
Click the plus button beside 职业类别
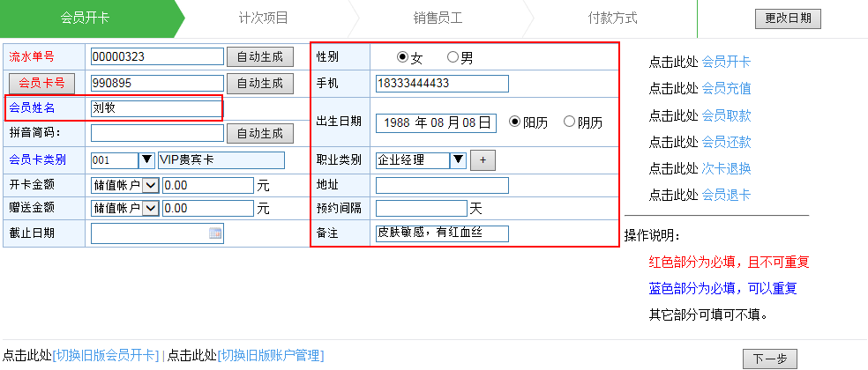tap(483, 160)
